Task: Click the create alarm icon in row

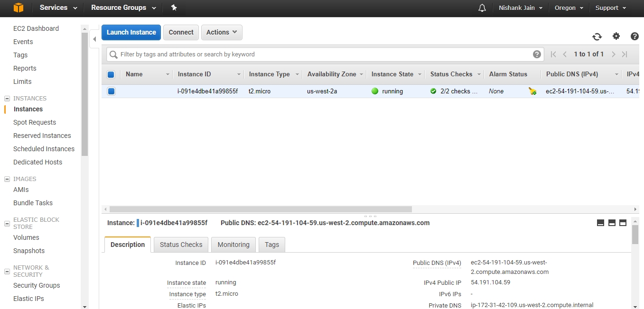Action: point(532,91)
